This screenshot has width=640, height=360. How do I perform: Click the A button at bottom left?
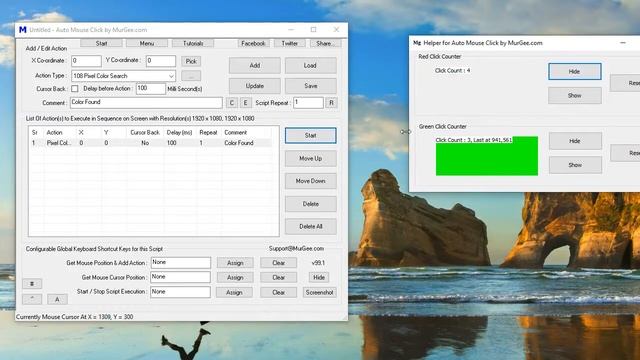[57, 299]
